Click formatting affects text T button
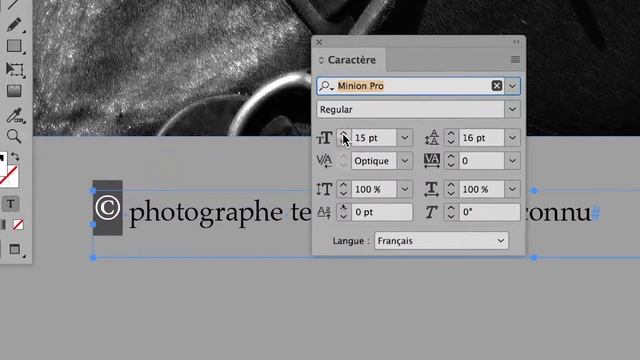 point(11,204)
